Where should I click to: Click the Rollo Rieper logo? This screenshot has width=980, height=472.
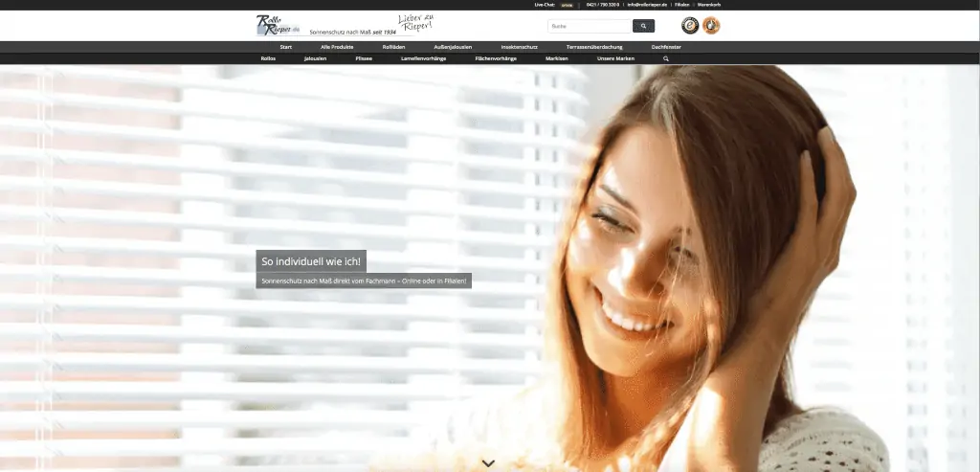click(278, 25)
